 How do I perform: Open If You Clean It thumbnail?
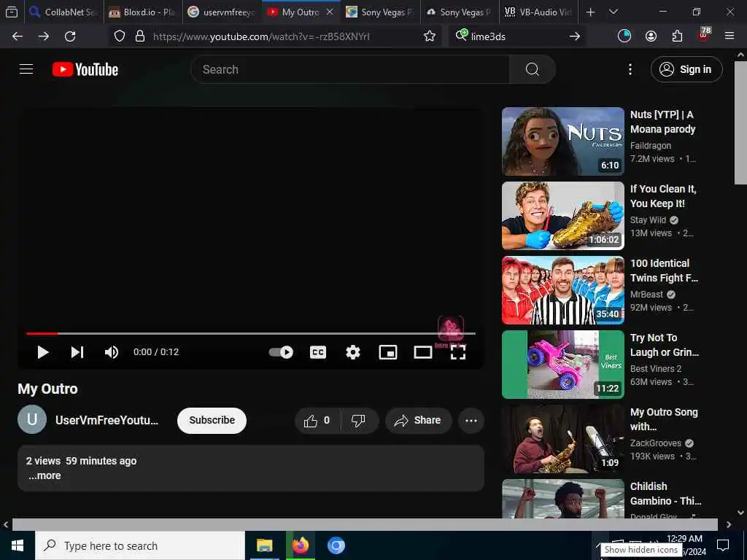[x=563, y=216]
